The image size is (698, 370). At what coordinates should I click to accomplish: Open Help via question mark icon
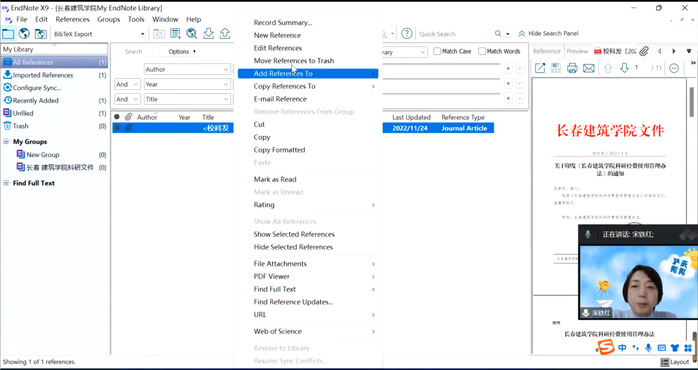tap(406, 33)
